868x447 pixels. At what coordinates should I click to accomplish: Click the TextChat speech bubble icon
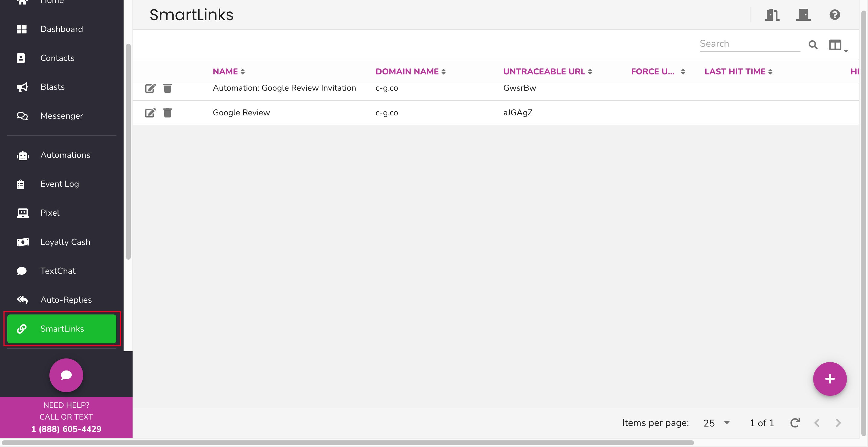click(22, 271)
